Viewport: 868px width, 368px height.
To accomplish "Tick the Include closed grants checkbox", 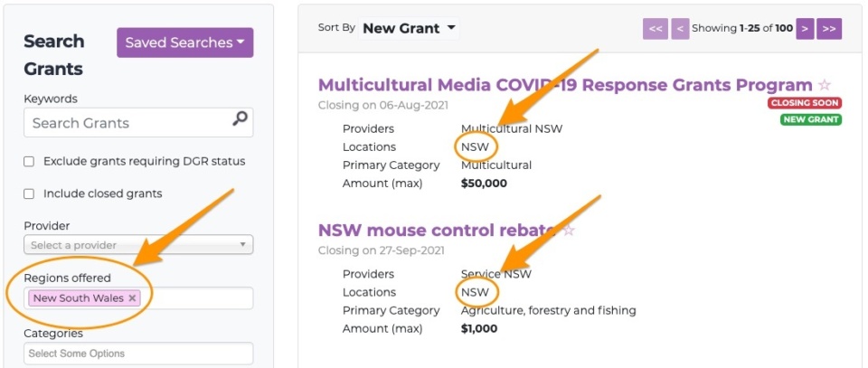I will click(x=29, y=193).
